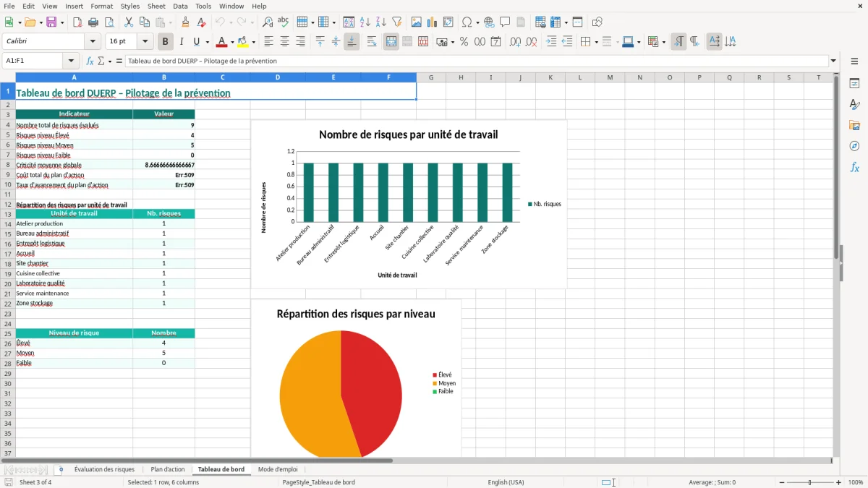Insert a pivot table
The height and width of the screenshot is (488, 868).
pyautogui.click(x=448, y=22)
